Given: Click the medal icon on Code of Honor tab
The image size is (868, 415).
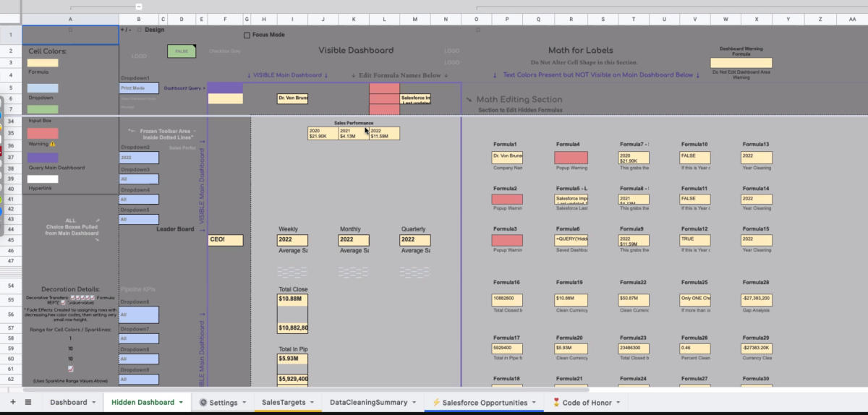Looking at the screenshot, I should click(x=556, y=402).
